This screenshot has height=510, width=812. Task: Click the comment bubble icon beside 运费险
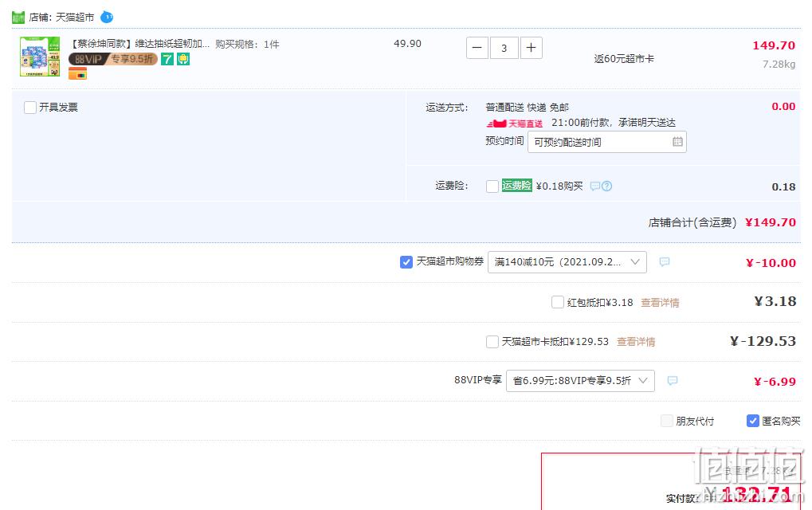[595, 186]
